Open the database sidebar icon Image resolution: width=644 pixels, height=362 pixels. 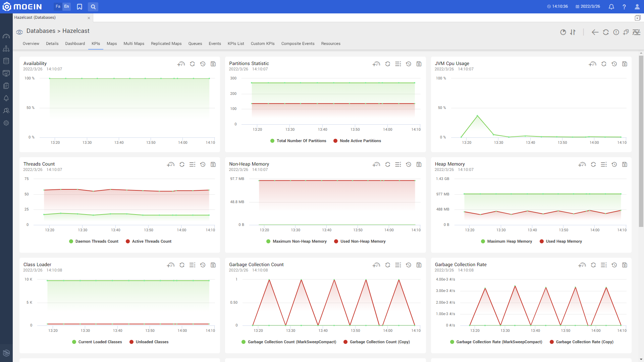(x=6, y=61)
